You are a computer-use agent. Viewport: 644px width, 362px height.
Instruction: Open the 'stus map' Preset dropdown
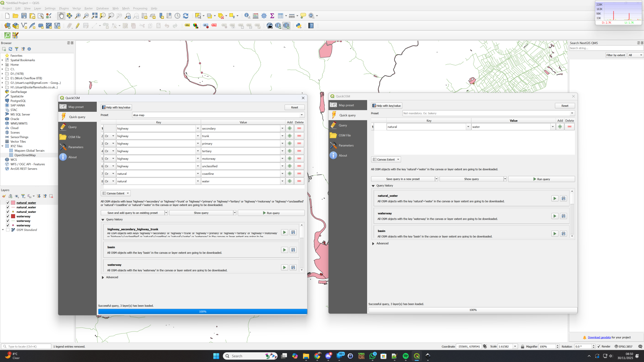click(x=302, y=115)
